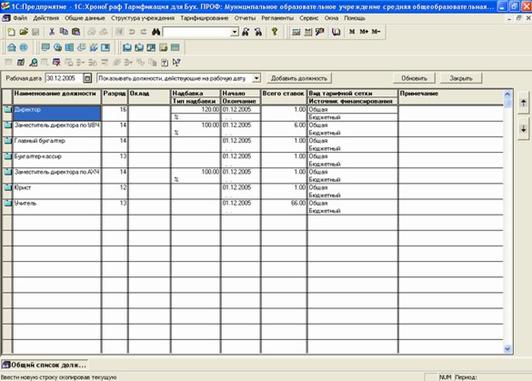Click the Undo arrow icon
The height and width of the screenshot is (381, 532).
[x=132, y=32]
